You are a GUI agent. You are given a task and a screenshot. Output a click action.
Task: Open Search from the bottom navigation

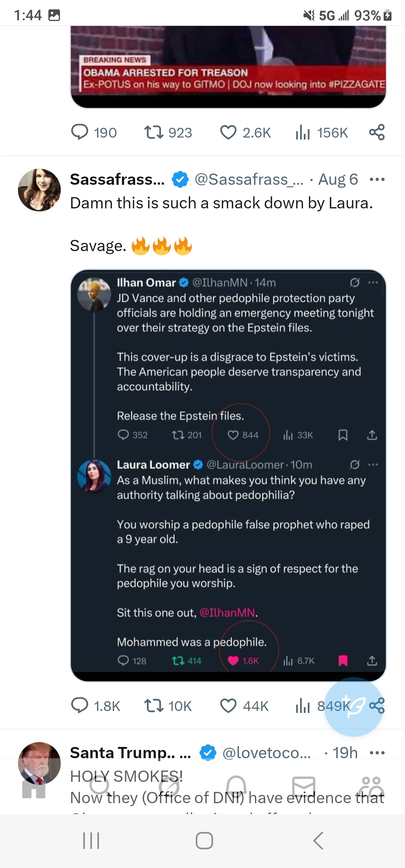click(100, 785)
